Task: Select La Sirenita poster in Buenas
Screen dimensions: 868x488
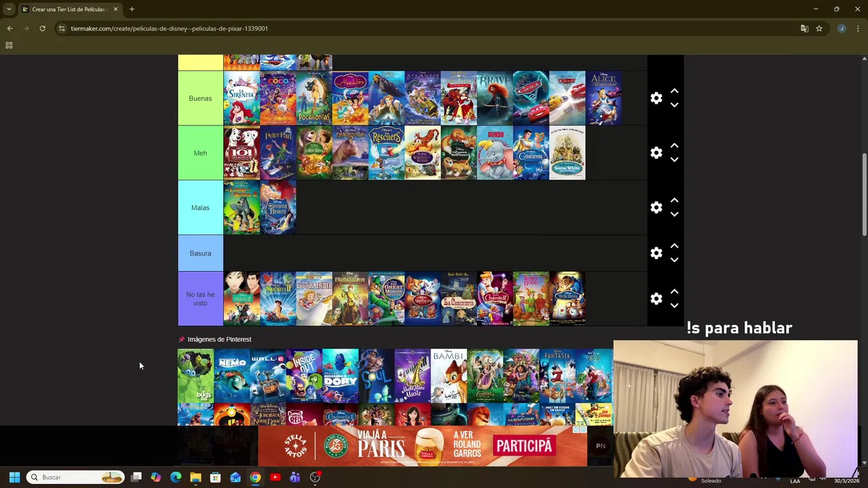Action: click(x=241, y=98)
